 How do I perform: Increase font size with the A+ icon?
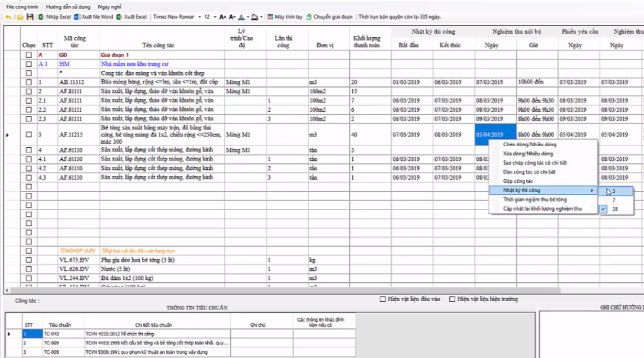pyautogui.click(x=223, y=17)
